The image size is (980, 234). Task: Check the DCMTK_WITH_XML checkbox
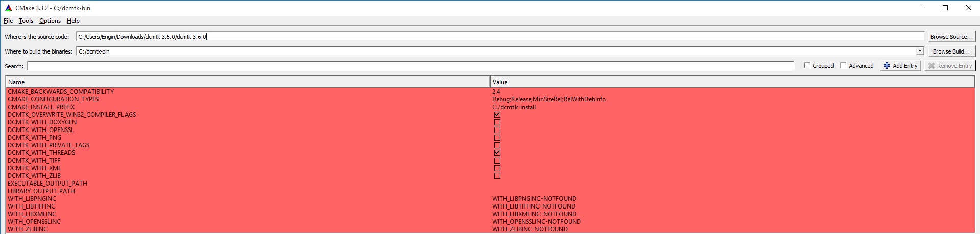pos(497,168)
